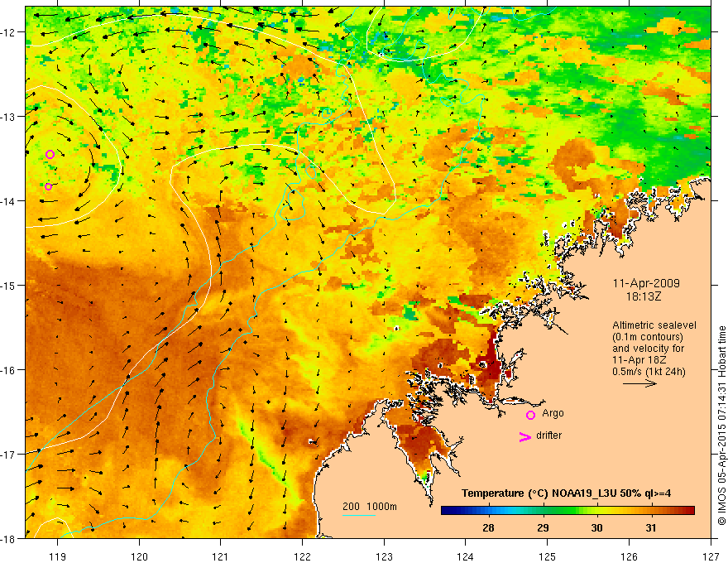Click the drifter legend arrowhead symbol
Viewport: 728px width, 563px height.
524,436
